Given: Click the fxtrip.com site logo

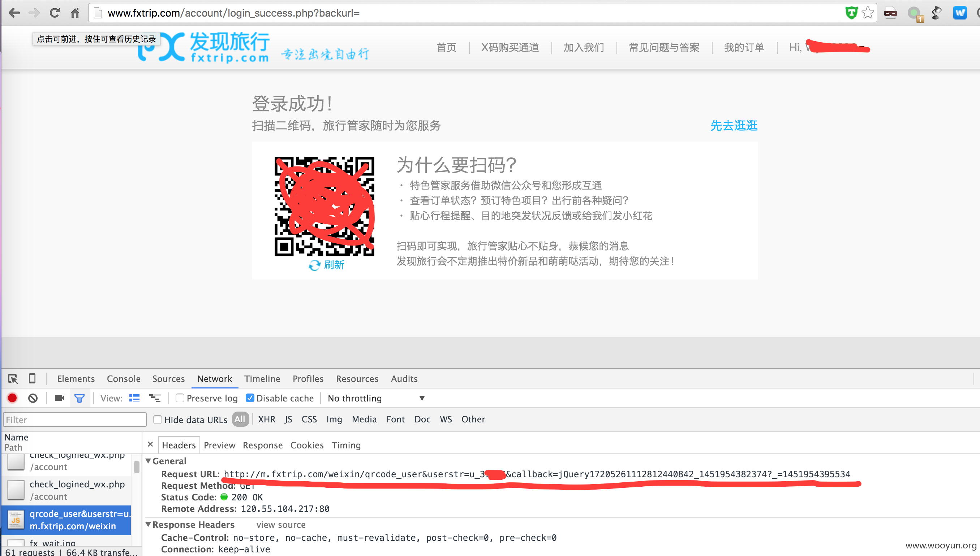Looking at the screenshot, I should coord(203,47).
